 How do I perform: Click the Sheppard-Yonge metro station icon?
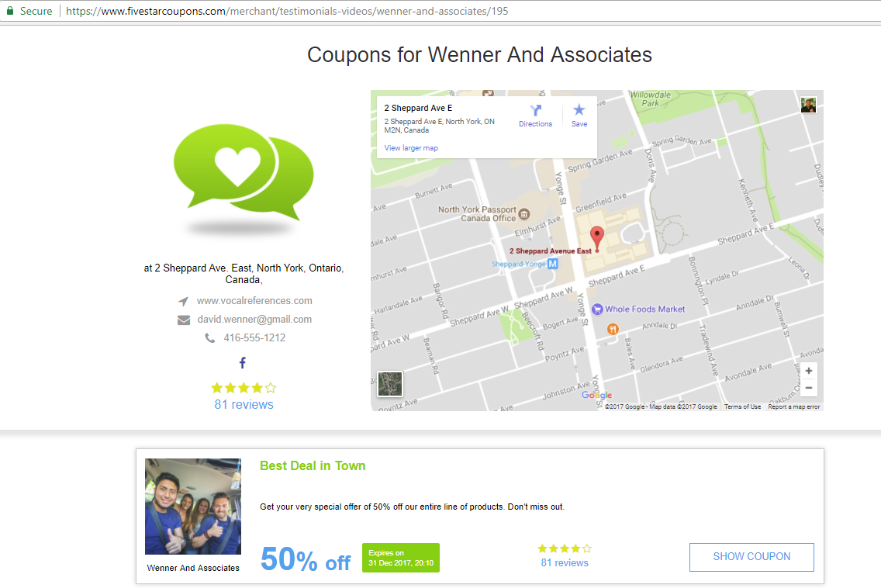pyautogui.click(x=553, y=264)
